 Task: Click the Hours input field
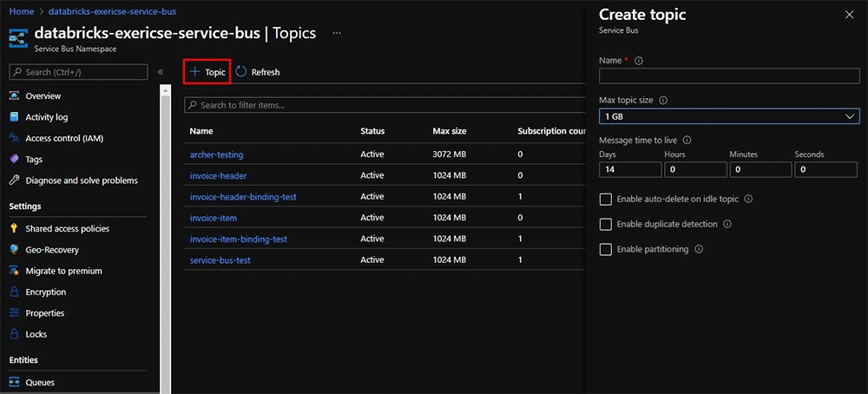click(696, 169)
